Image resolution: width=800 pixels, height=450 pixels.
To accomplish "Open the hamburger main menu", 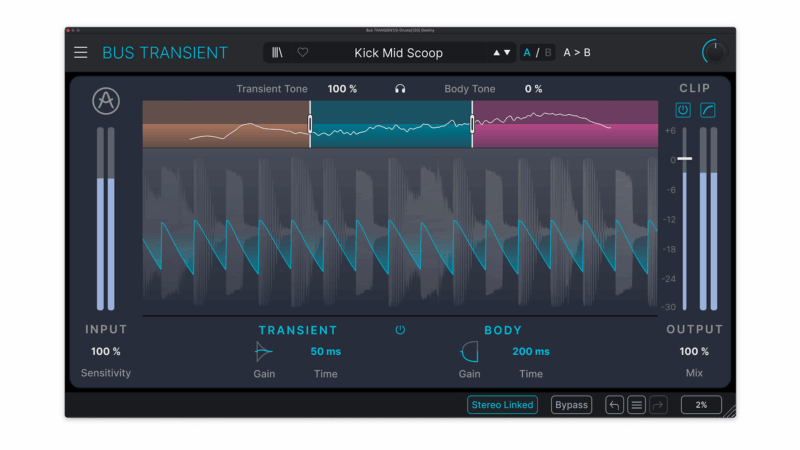I will coord(81,53).
